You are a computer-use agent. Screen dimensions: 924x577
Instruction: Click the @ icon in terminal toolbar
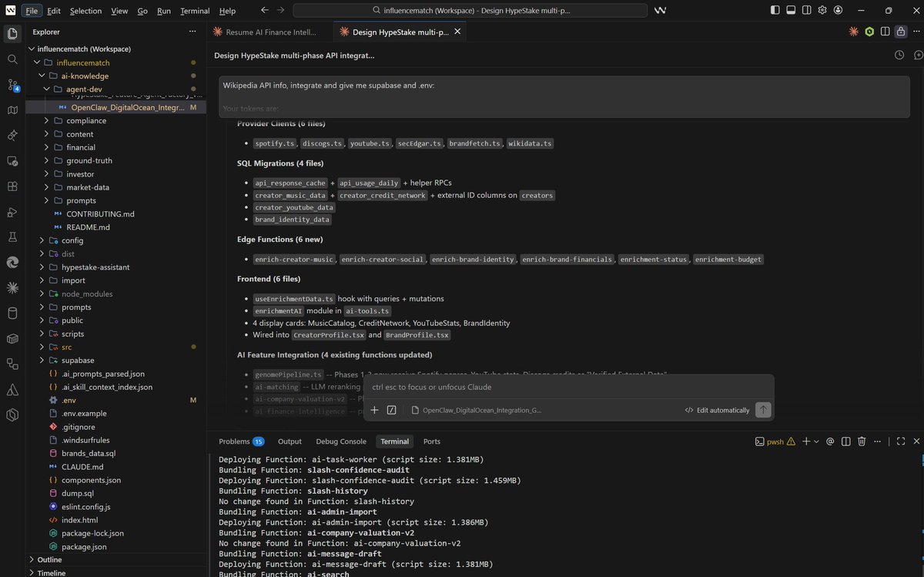point(830,441)
